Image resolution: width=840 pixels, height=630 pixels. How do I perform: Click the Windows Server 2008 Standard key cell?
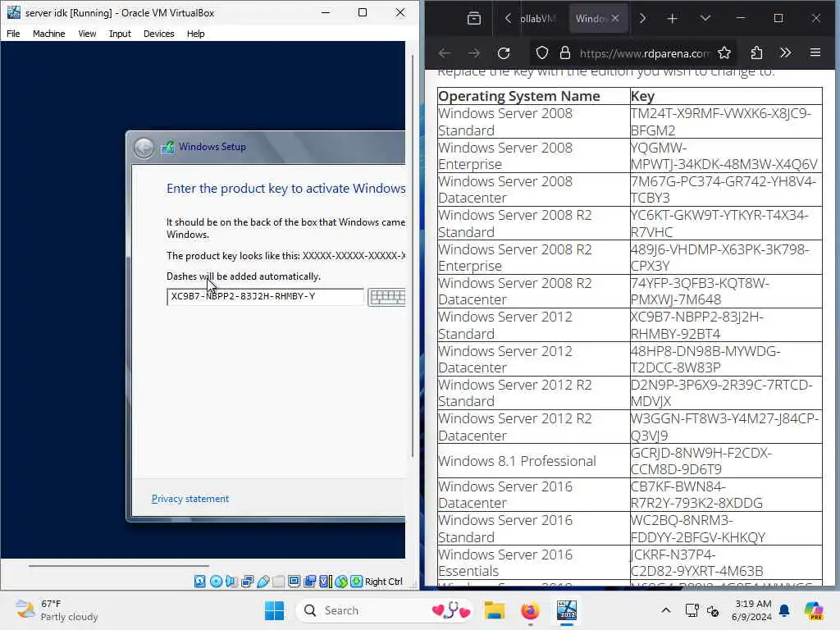[726, 121]
